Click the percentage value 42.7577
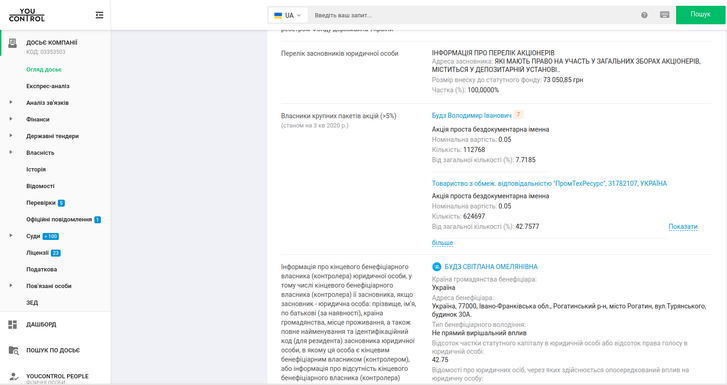The width and height of the screenshot is (727, 385). pyautogui.click(x=527, y=227)
